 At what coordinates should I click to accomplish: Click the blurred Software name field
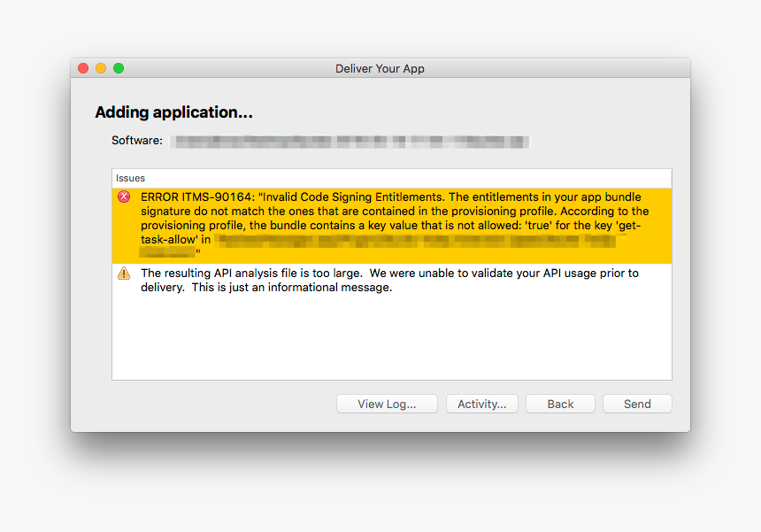pos(350,142)
